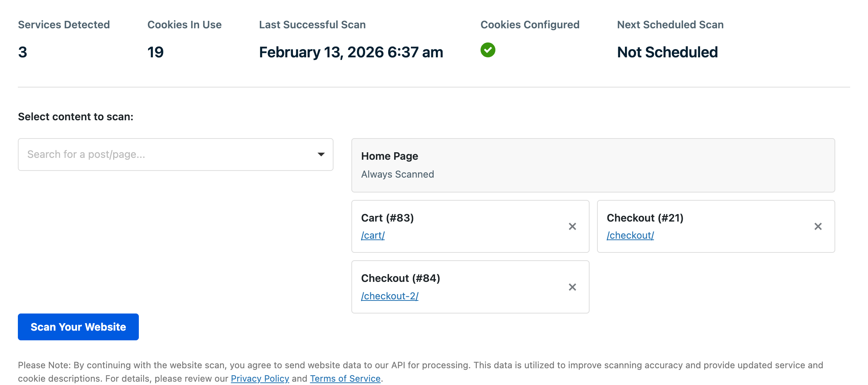Open the Privacy Policy link
Viewport: 868px width, 385px height.
point(260,378)
